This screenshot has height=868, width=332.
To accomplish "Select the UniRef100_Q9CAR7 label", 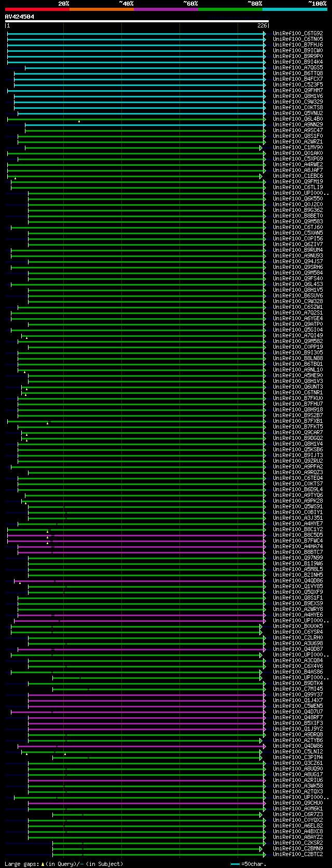I will (298, 433).
